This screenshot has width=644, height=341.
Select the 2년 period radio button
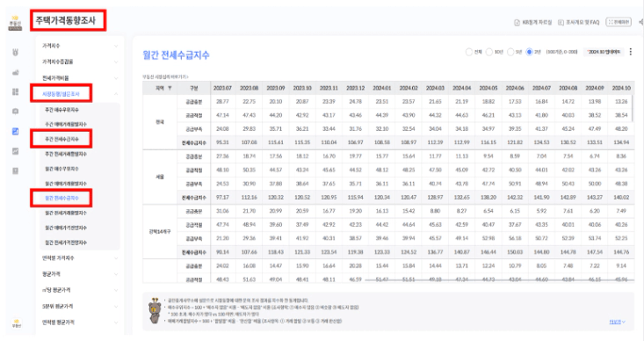pos(530,52)
